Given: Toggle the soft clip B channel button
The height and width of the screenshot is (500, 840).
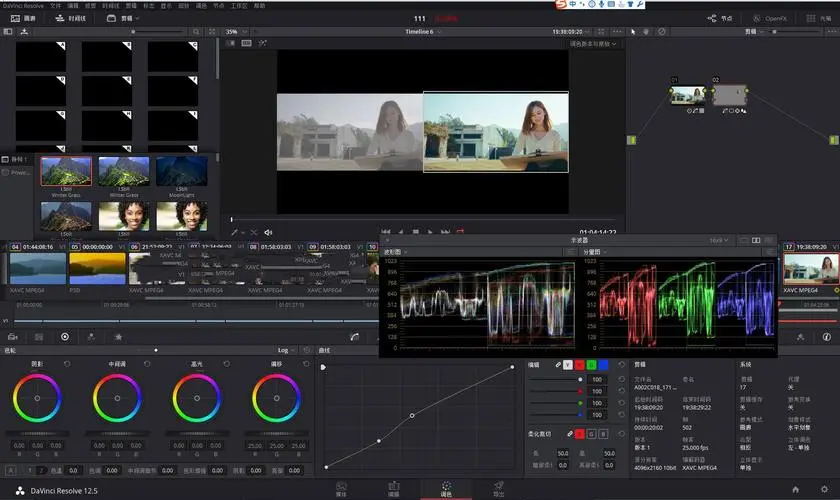Looking at the screenshot, I should (x=603, y=434).
